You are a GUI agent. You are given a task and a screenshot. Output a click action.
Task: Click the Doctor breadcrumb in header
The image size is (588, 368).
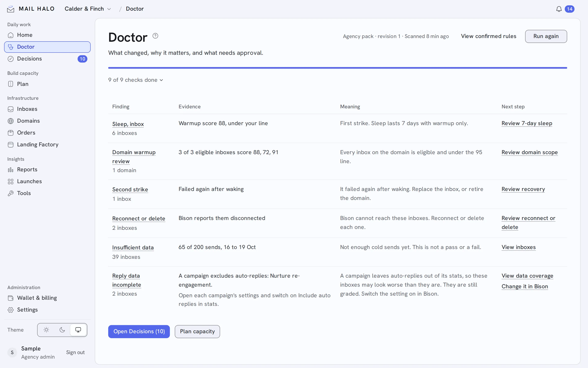pyautogui.click(x=135, y=9)
